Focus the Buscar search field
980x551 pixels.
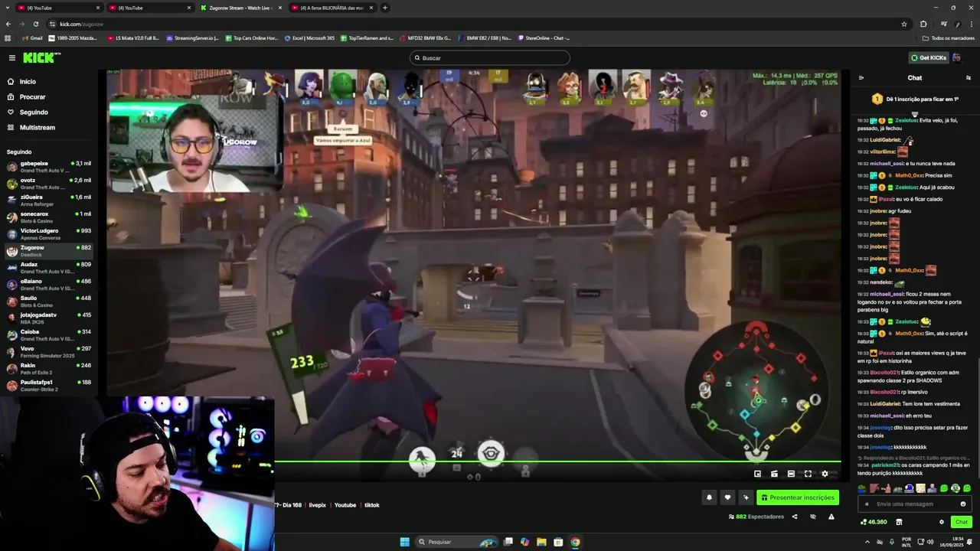pos(490,57)
